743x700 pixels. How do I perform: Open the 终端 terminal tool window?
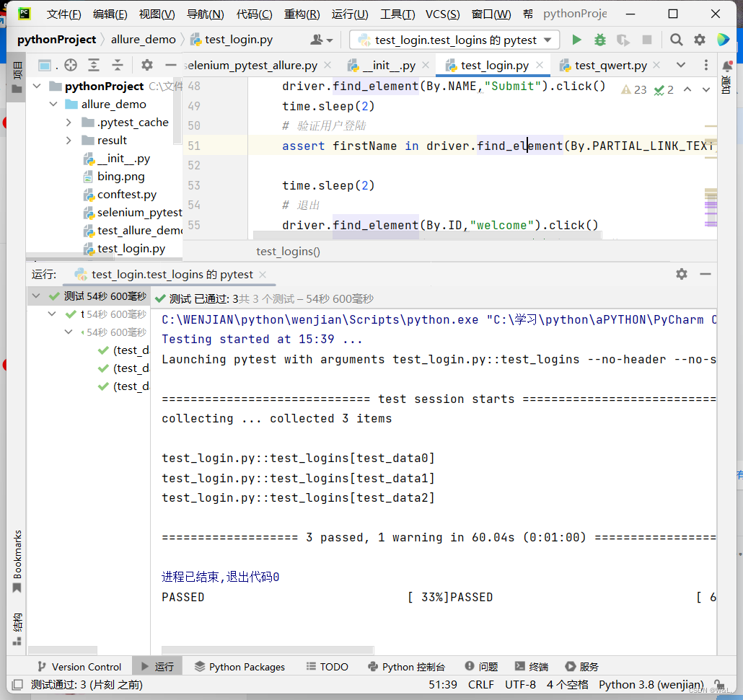(x=532, y=667)
